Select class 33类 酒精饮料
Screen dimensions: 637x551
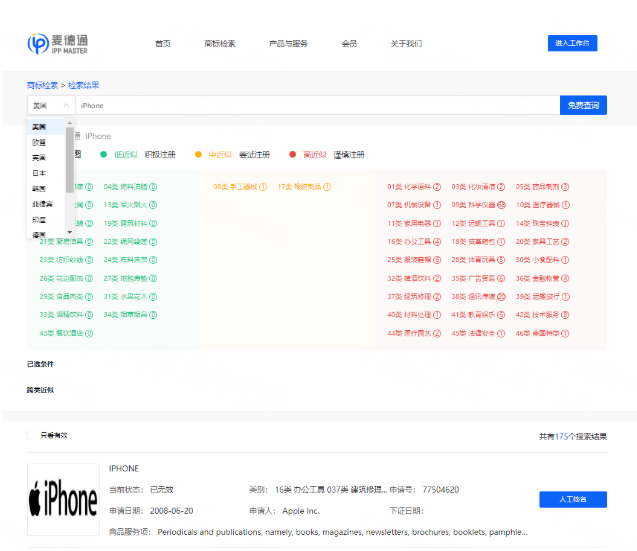[66, 315]
